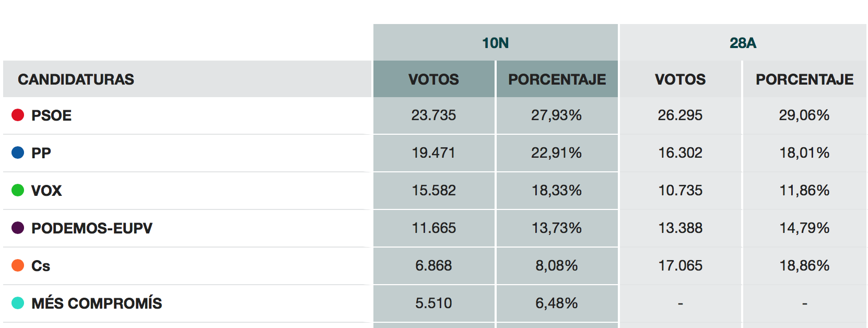868x328 pixels.
Task: Click the 10N VOTOS column header
Action: (433, 79)
